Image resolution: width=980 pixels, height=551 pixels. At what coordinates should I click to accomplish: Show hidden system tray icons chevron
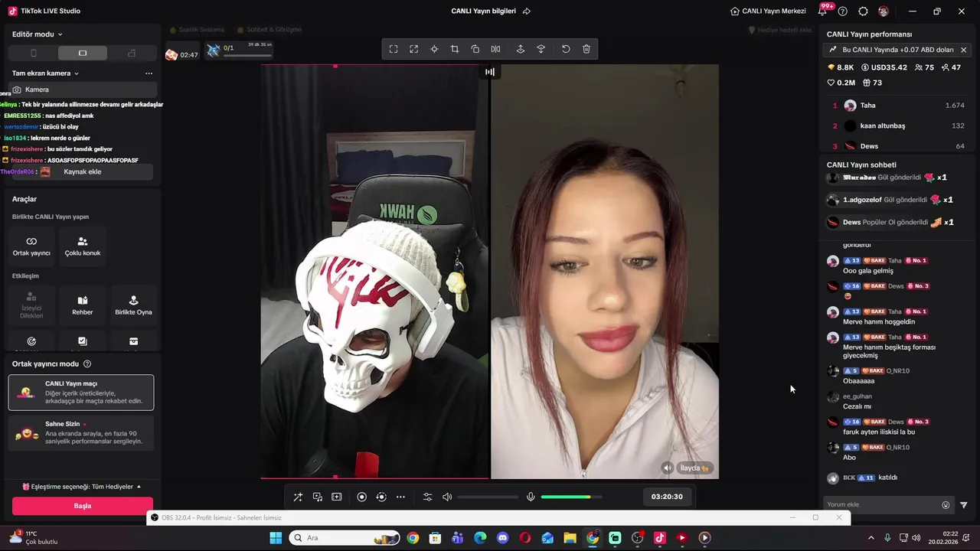pyautogui.click(x=871, y=538)
